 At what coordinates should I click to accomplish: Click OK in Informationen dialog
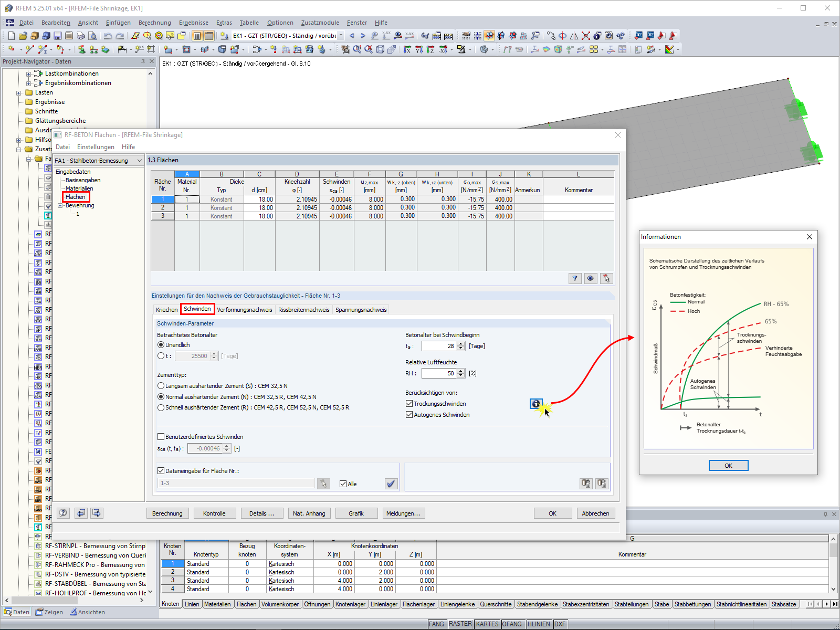728,466
